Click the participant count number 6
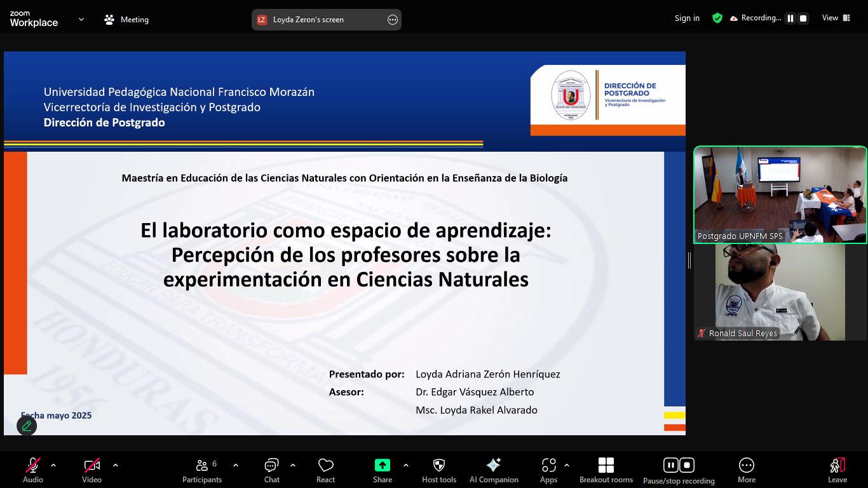This screenshot has height=488, width=868. click(x=215, y=464)
